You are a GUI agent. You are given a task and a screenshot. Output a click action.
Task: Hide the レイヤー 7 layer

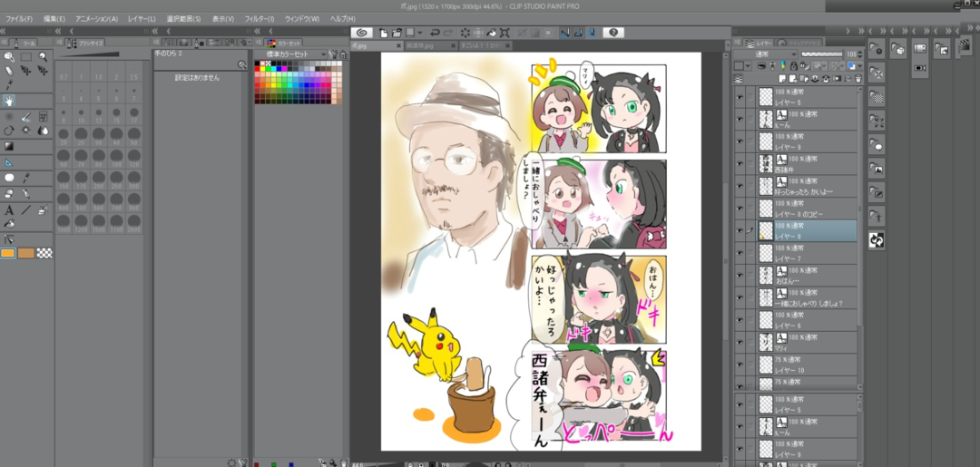pos(740,253)
